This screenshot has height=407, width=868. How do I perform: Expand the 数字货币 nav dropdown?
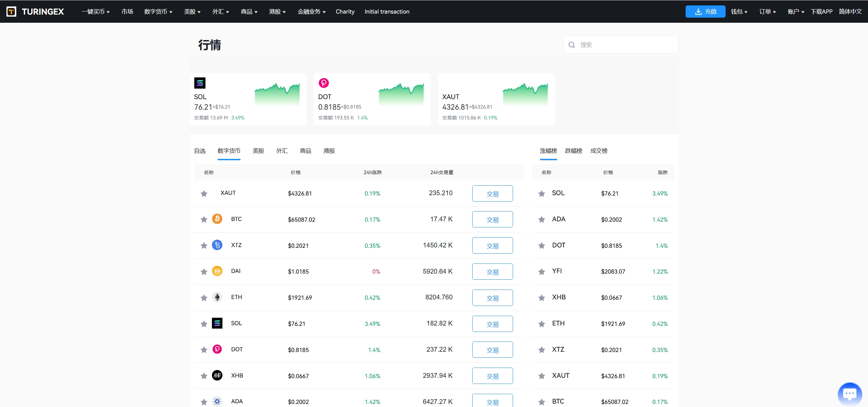(158, 12)
